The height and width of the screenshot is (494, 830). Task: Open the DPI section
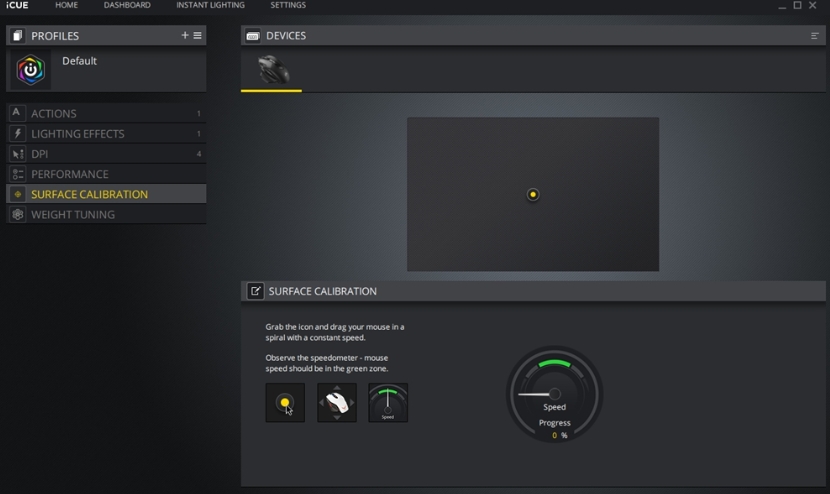pyautogui.click(x=106, y=154)
